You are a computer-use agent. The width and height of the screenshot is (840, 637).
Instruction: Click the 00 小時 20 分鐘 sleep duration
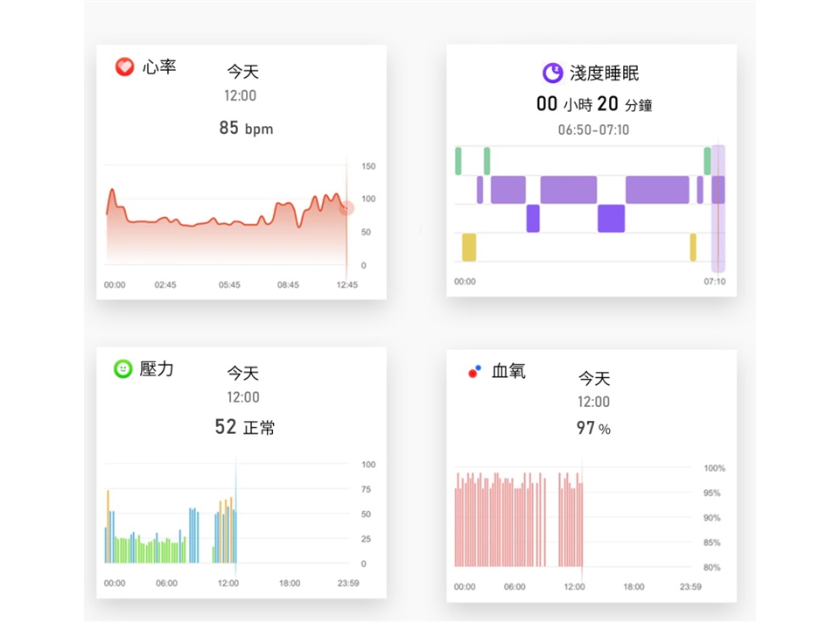(x=594, y=105)
